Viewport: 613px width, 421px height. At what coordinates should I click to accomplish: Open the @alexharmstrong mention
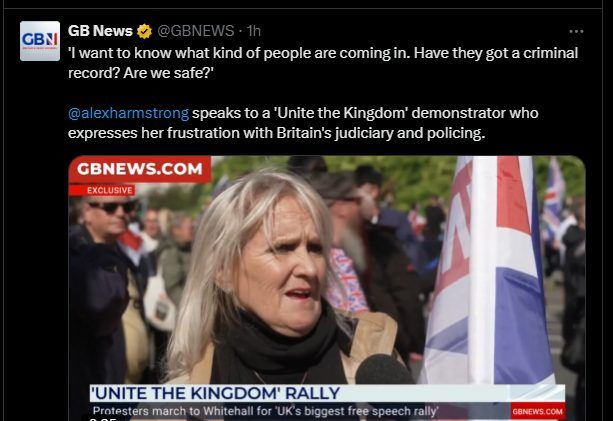tap(128, 113)
